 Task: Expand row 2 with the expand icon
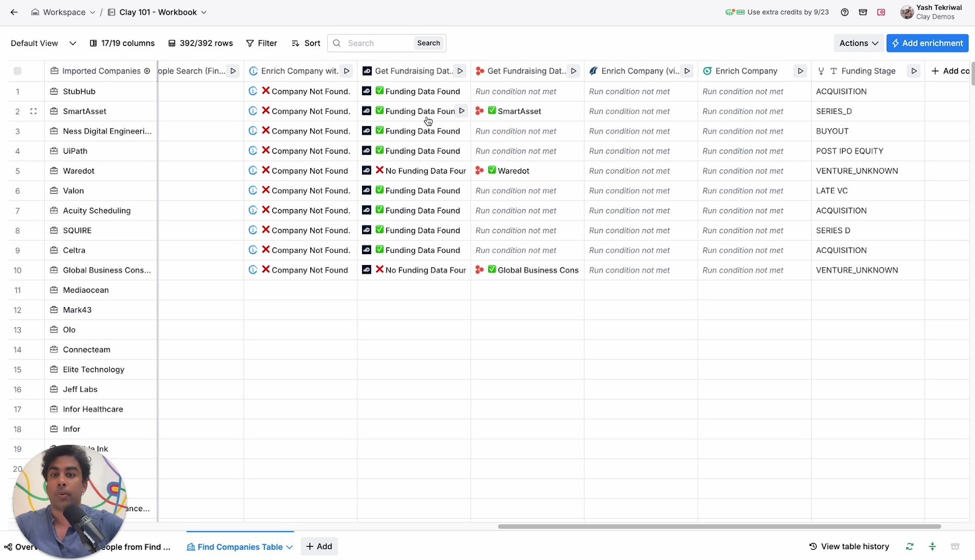pos(34,112)
